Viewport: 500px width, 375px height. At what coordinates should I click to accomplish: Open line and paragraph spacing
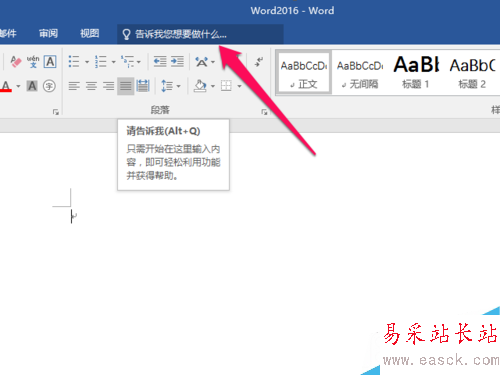coord(167,86)
